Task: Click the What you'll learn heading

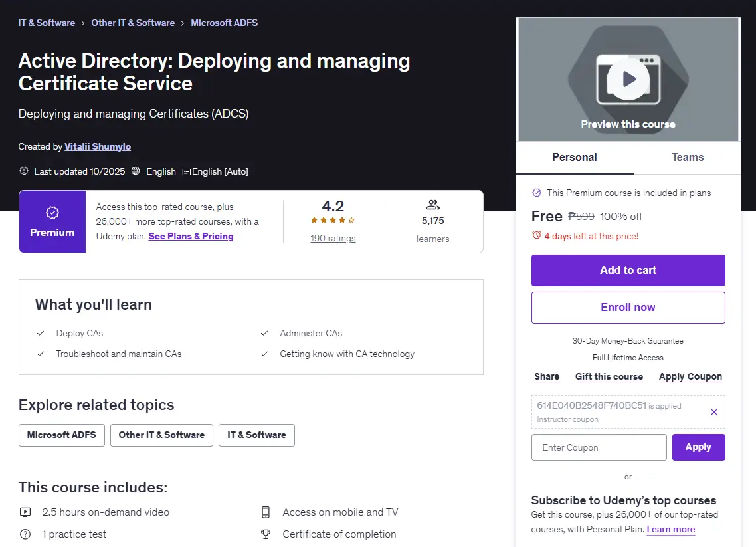Action: 94,304
